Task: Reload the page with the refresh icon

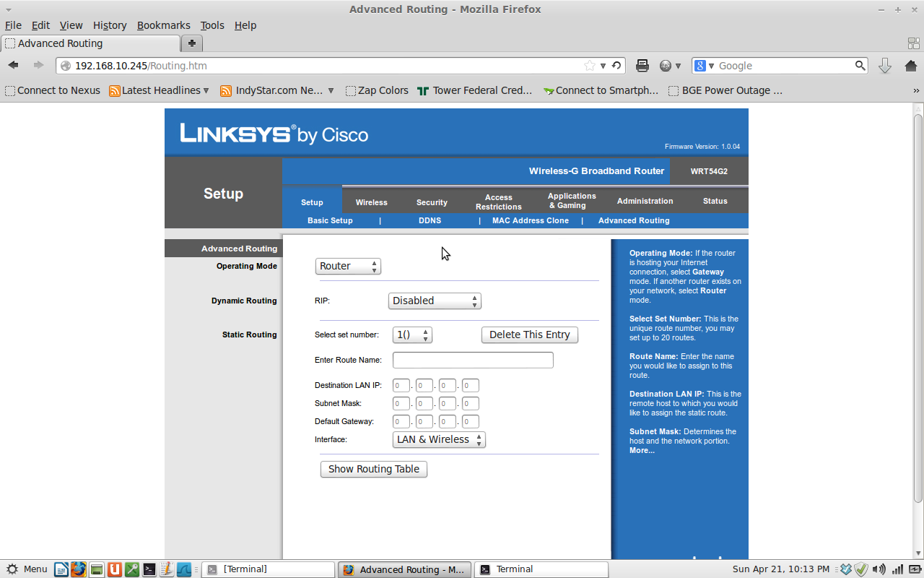Action: [x=616, y=66]
